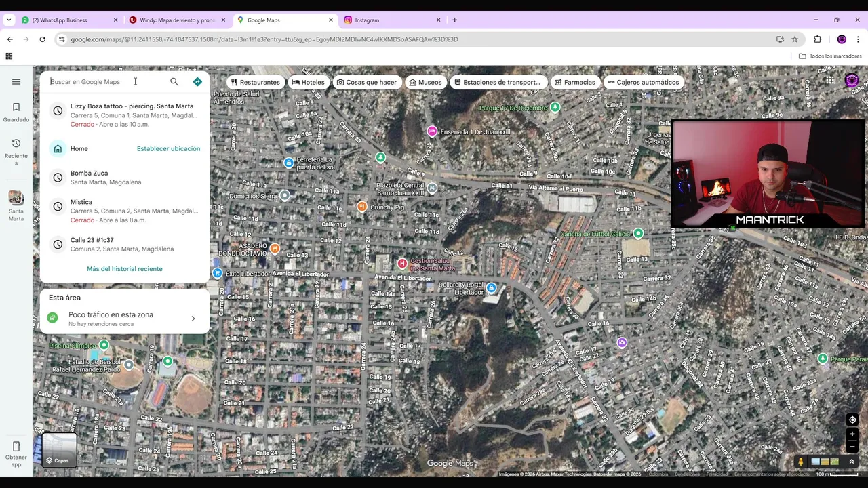868x488 pixels.
Task: Open the tab search dropdown arrow
Action: coord(9,20)
